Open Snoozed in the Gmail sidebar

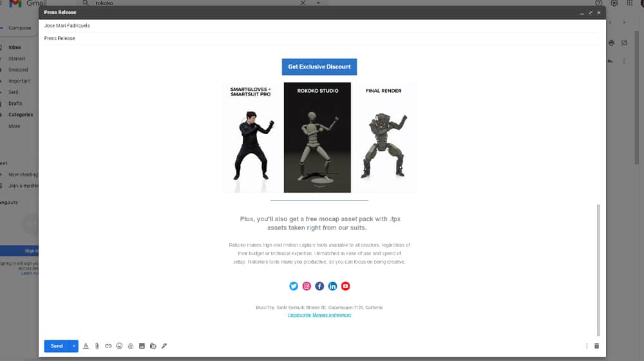18,70
